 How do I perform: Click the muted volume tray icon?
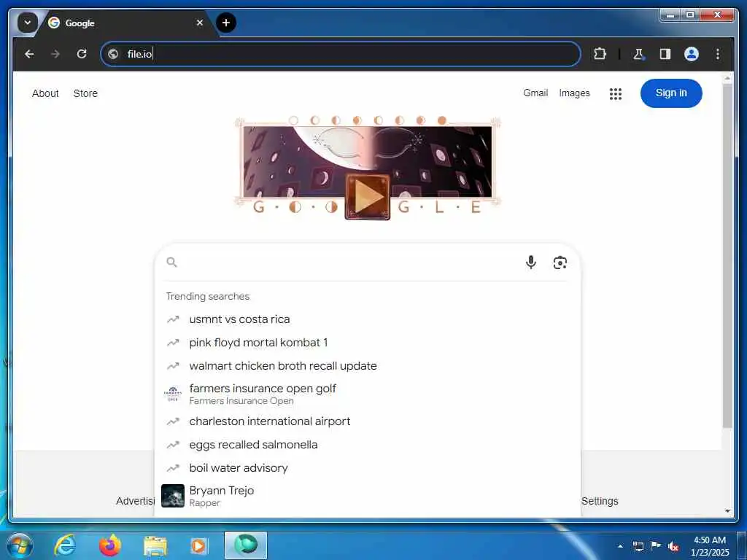point(673,546)
